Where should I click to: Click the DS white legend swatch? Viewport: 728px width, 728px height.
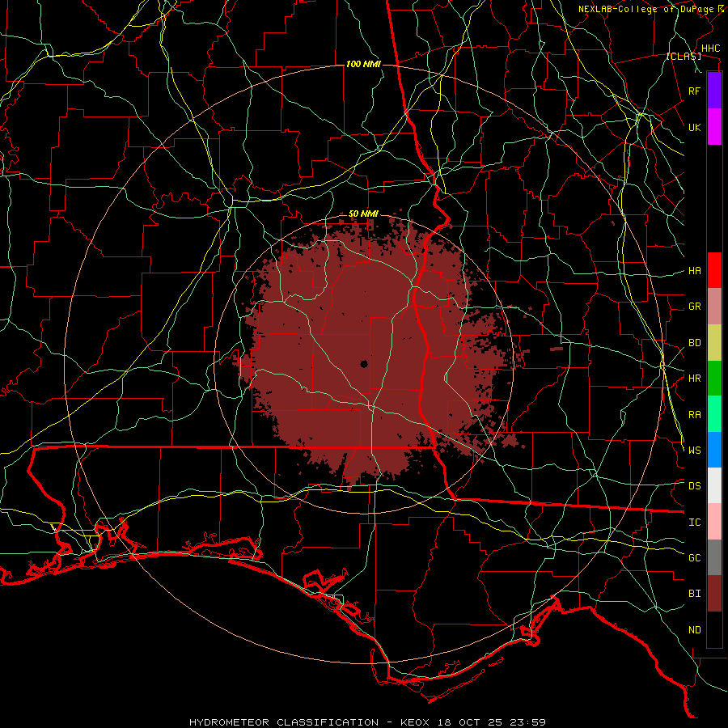point(714,485)
